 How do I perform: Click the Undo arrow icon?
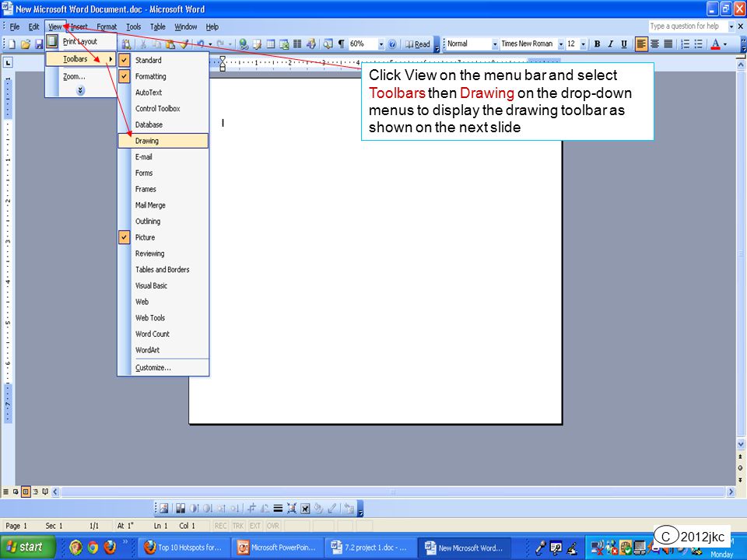coord(201,44)
